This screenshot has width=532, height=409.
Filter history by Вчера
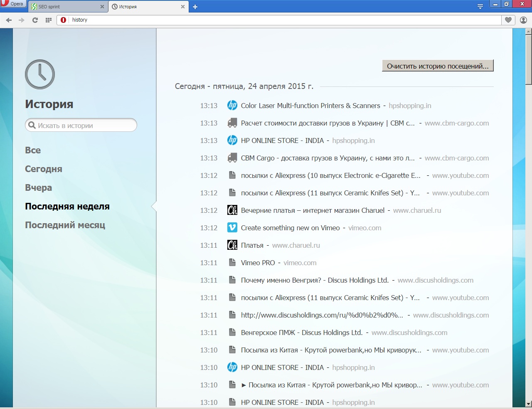click(x=38, y=188)
